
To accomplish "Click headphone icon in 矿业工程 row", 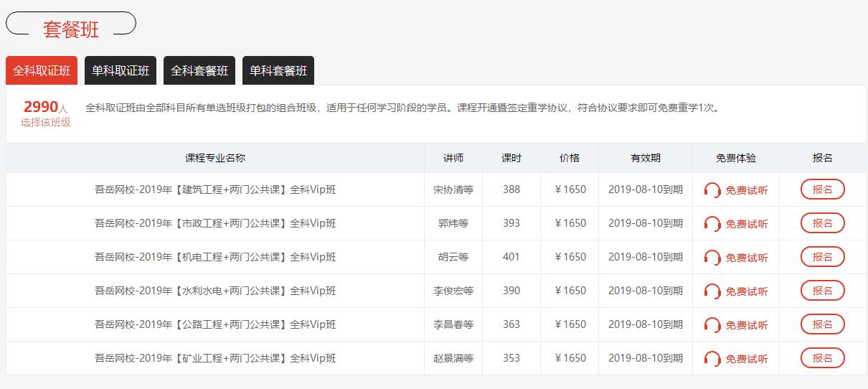I will [x=712, y=359].
